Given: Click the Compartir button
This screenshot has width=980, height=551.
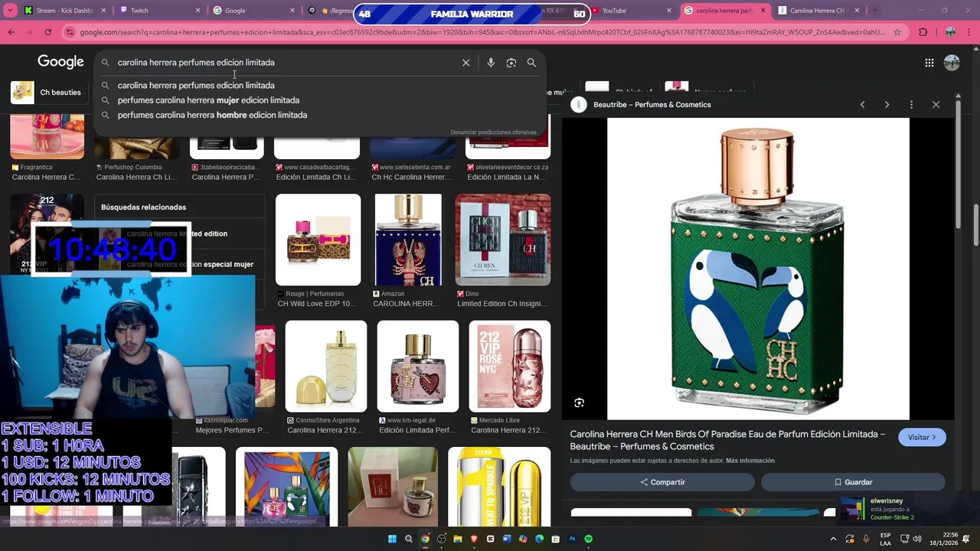Looking at the screenshot, I should pos(662,482).
